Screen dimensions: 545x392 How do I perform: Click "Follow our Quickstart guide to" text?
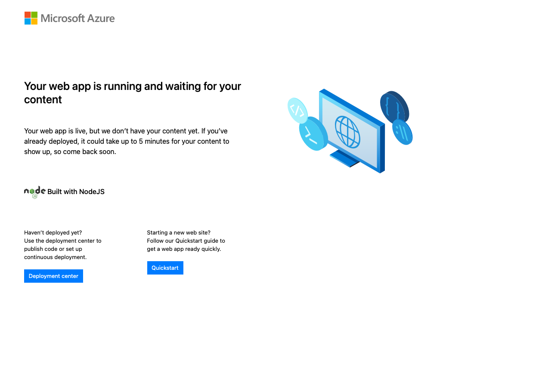186,241
